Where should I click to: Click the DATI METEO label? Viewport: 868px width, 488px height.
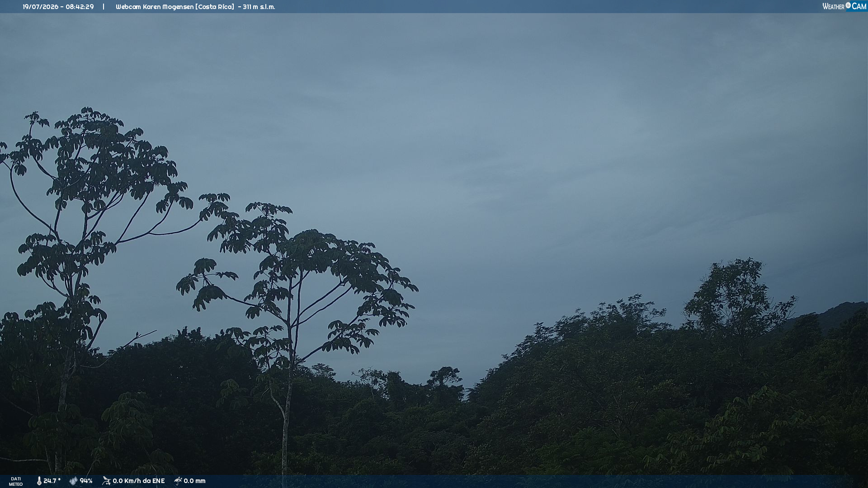[16, 482]
